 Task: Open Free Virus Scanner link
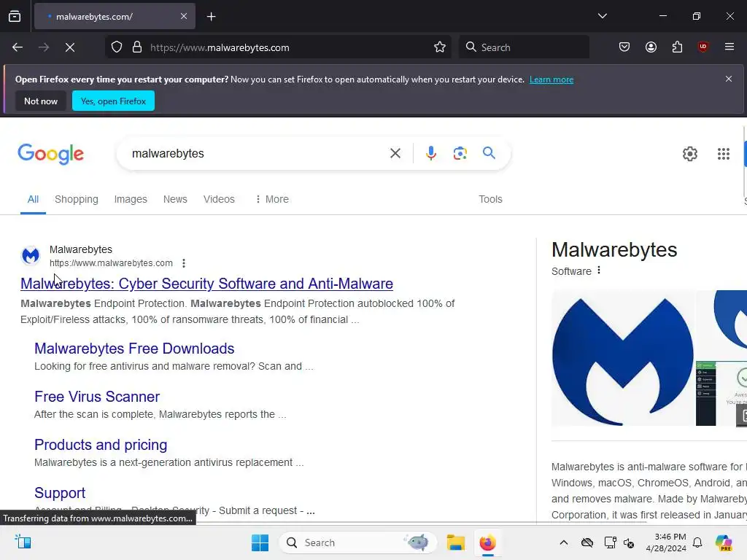97,397
